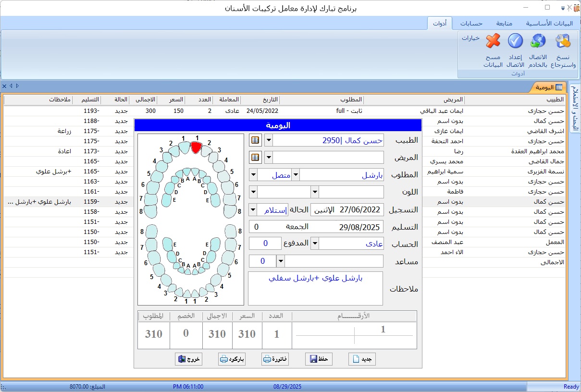Image resolution: width=581 pixels, height=392 pixels.
Task: Click inside the notes (ملاحظات) text box
Action: click(315, 288)
